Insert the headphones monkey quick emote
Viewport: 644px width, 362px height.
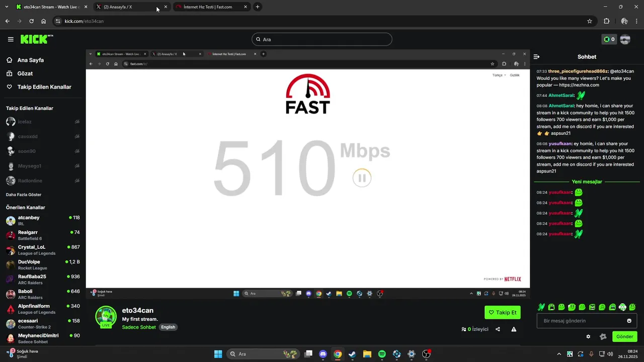[x=622, y=307]
